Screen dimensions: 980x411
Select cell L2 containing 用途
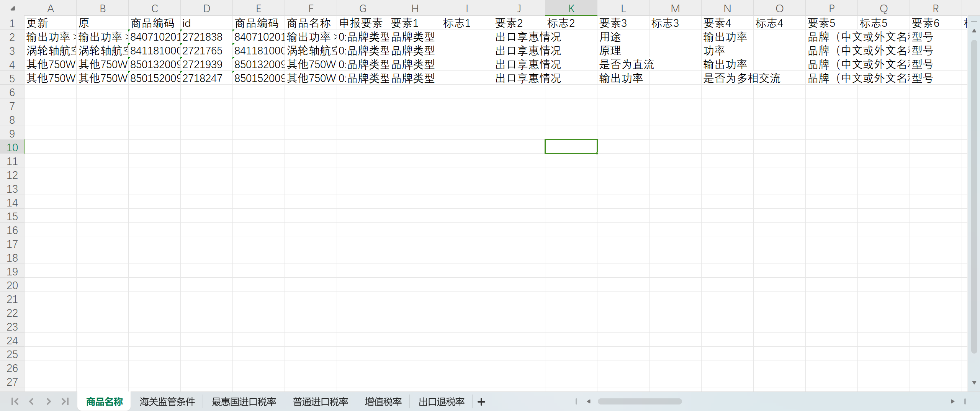(623, 37)
